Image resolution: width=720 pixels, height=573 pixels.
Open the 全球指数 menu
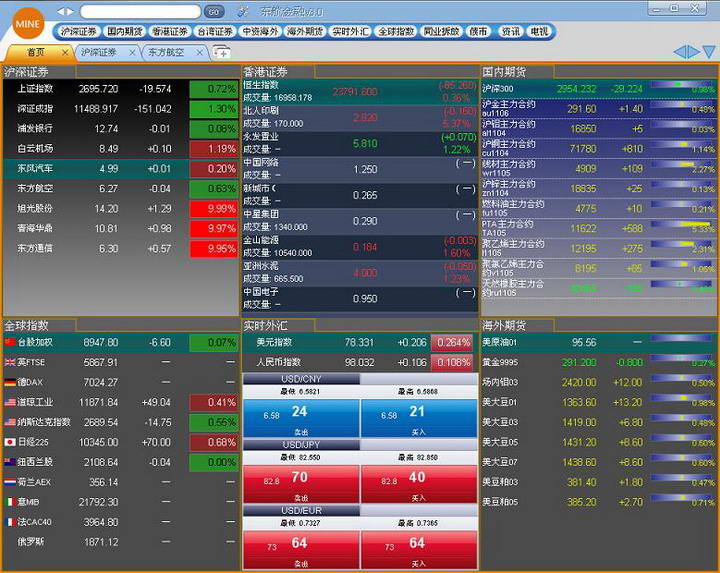coord(396,32)
